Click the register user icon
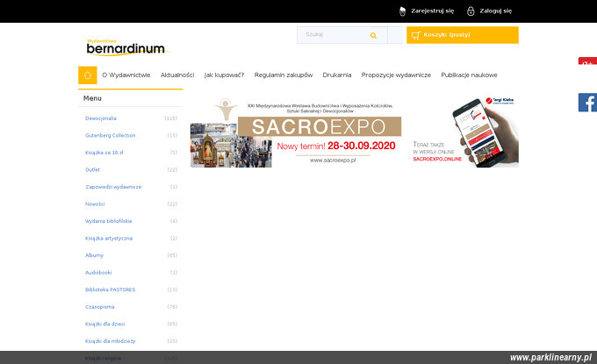Viewport: 597px width, 364px height. point(402,11)
